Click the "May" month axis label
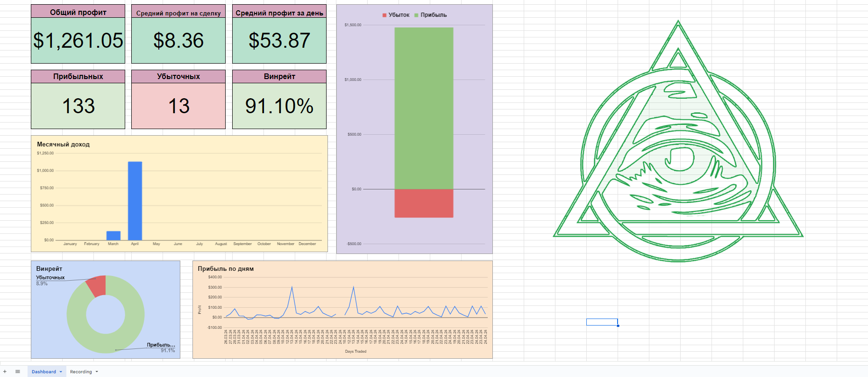 click(x=157, y=244)
